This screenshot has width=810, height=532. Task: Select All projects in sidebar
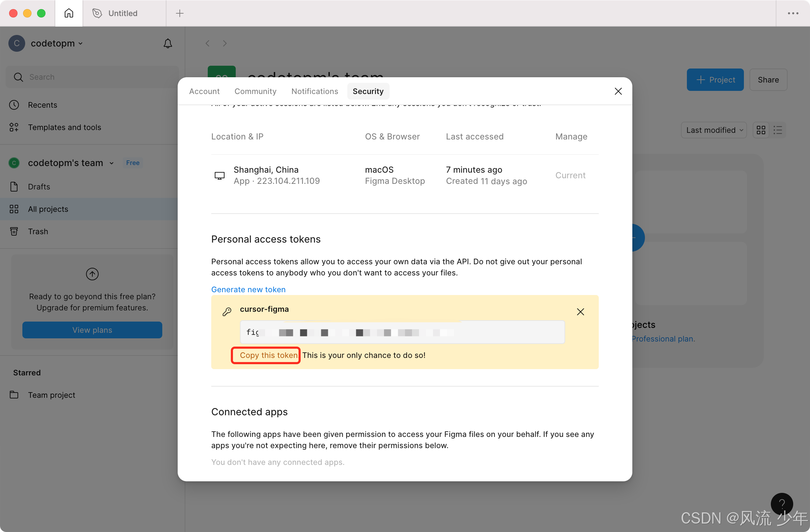point(92,209)
